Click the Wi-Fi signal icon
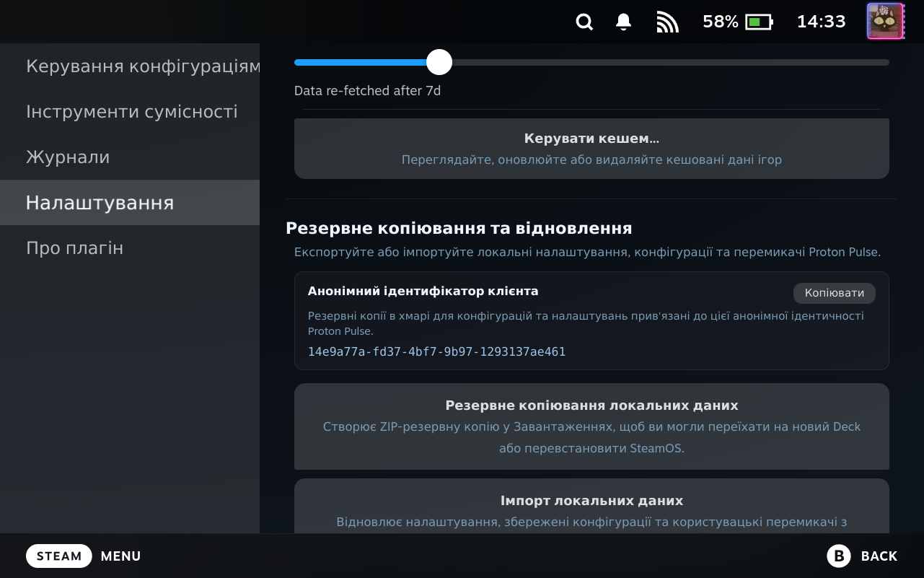Viewport: 924px width, 578px height. coord(668,22)
